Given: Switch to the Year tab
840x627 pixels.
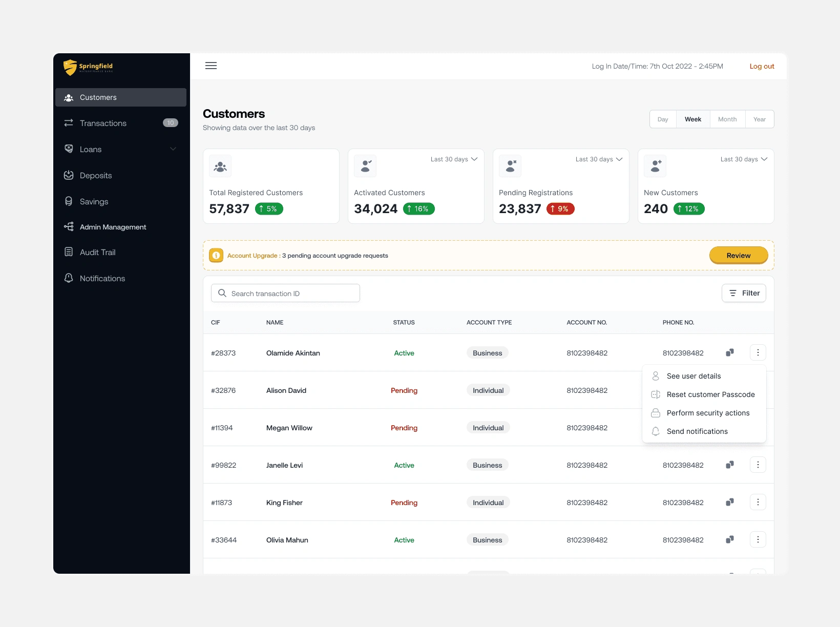Looking at the screenshot, I should tap(760, 119).
